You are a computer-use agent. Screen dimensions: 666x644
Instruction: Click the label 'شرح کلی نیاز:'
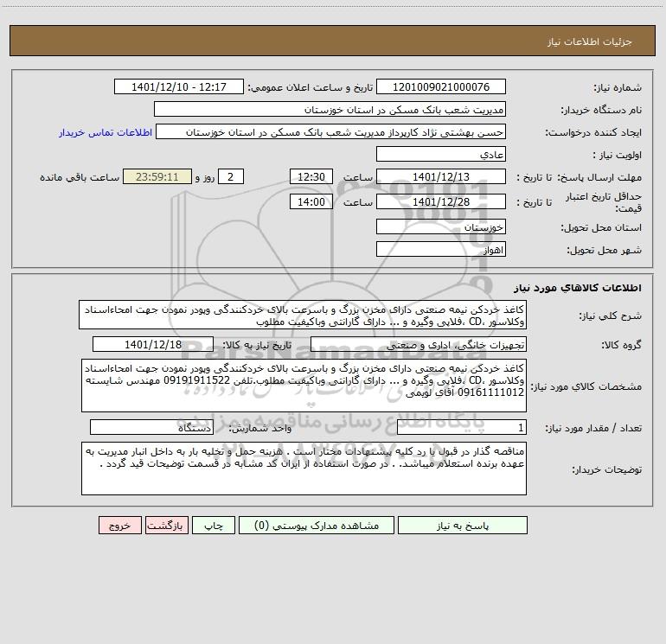coord(611,316)
